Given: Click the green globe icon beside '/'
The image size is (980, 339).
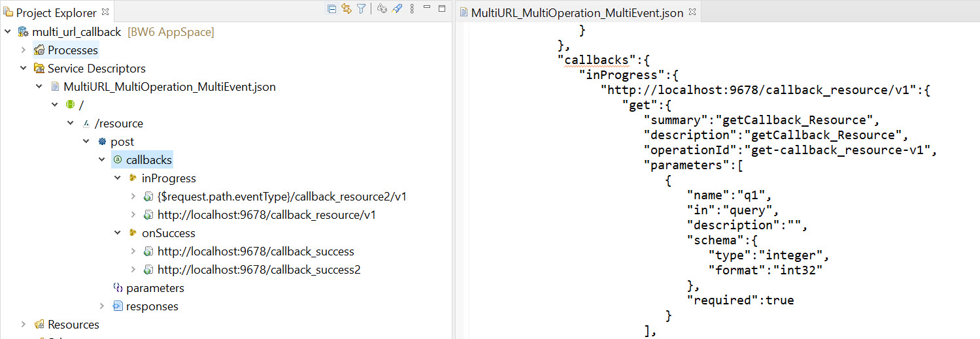Looking at the screenshot, I should point(70,105).
